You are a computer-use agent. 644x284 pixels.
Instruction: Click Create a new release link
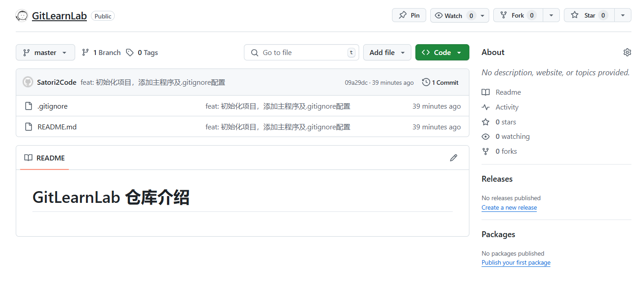[509, 207]
